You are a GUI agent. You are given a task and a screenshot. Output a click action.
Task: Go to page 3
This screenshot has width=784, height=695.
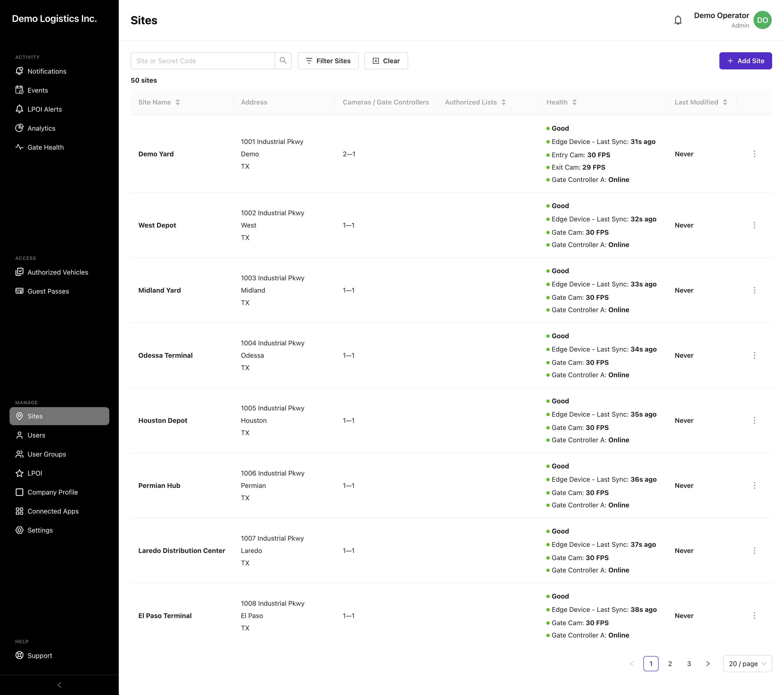[689, 664]
